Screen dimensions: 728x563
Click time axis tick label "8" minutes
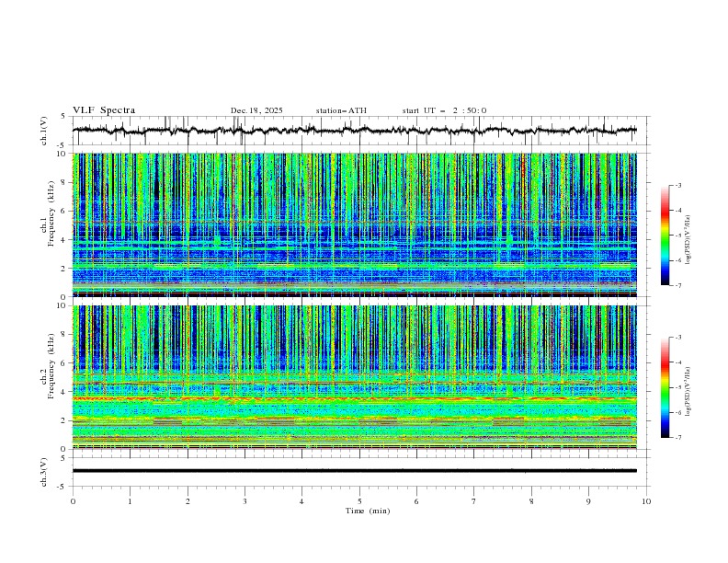[531, 501]
